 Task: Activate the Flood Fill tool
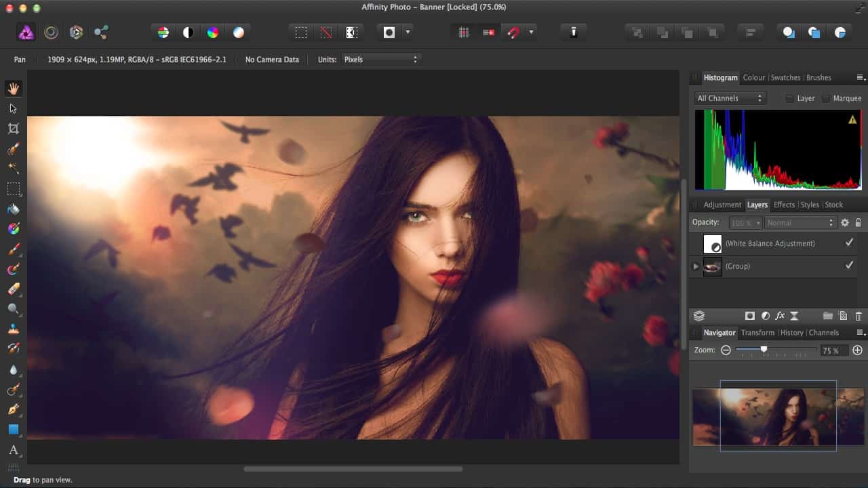coord(12,210)
